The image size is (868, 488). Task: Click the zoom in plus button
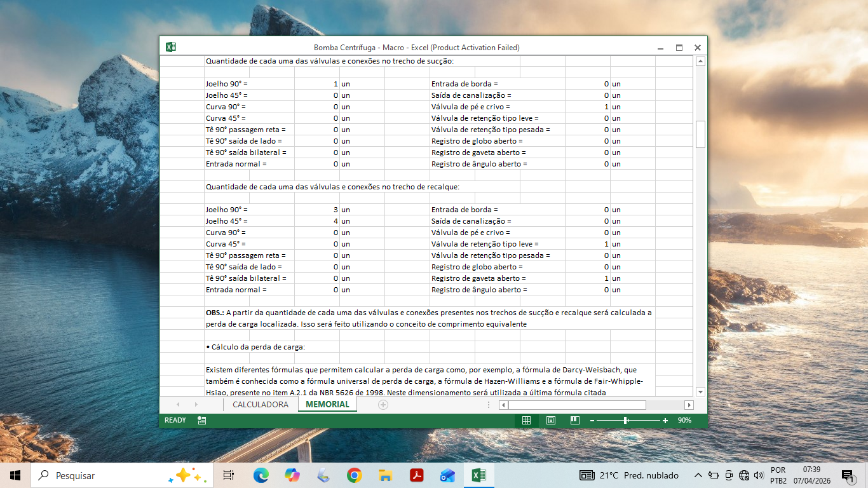click(x=665, y=421)
